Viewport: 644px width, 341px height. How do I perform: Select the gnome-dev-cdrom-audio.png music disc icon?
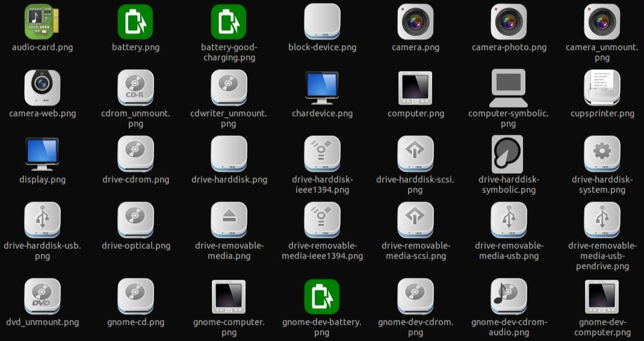509,296
